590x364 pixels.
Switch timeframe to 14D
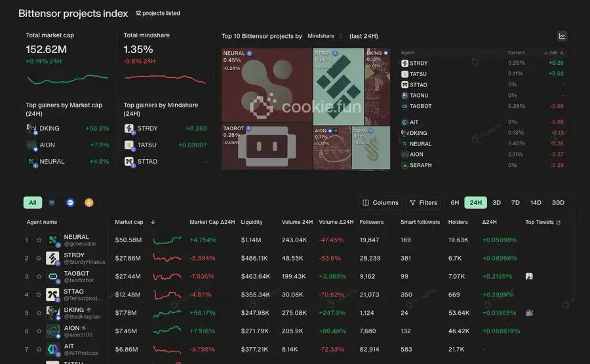click(536, 202)
